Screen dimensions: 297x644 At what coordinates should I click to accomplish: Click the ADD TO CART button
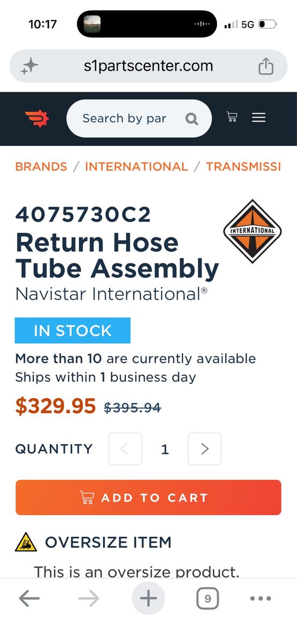148,497
